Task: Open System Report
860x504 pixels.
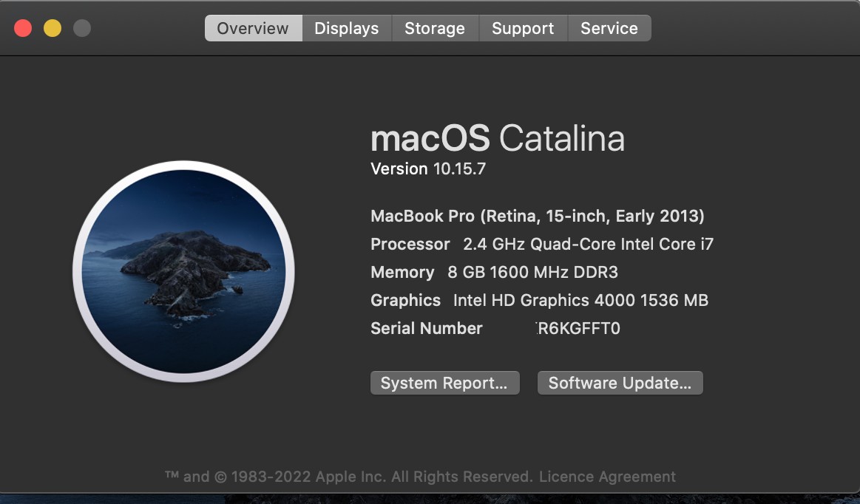Action: [444, 383]
